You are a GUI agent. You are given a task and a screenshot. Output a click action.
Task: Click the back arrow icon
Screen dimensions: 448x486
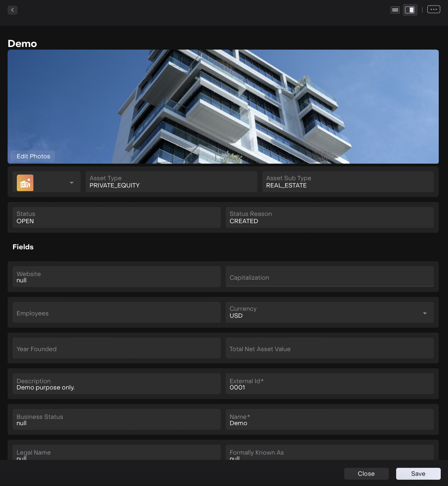point(13,10)
